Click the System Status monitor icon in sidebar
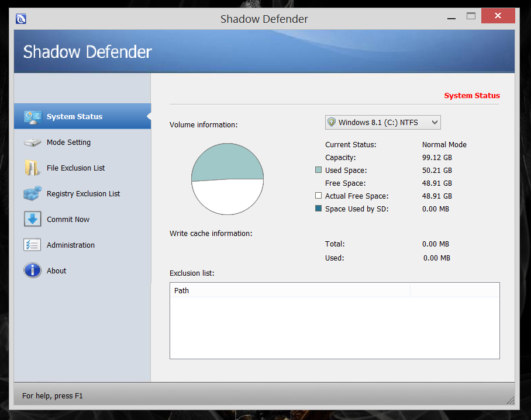 33,117
